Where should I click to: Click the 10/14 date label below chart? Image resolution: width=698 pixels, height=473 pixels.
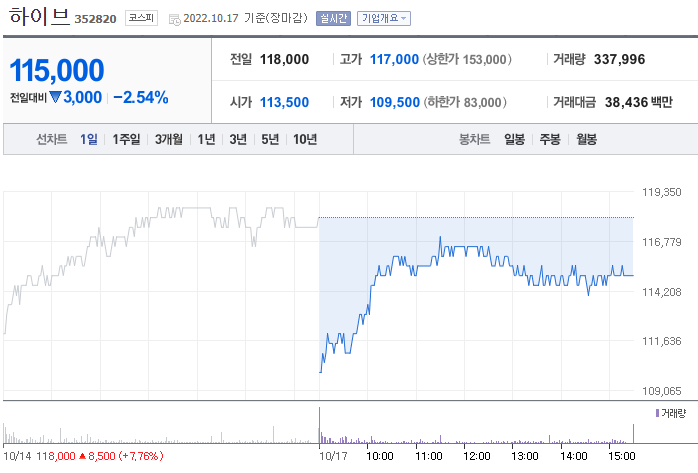[x=17, y=456]
